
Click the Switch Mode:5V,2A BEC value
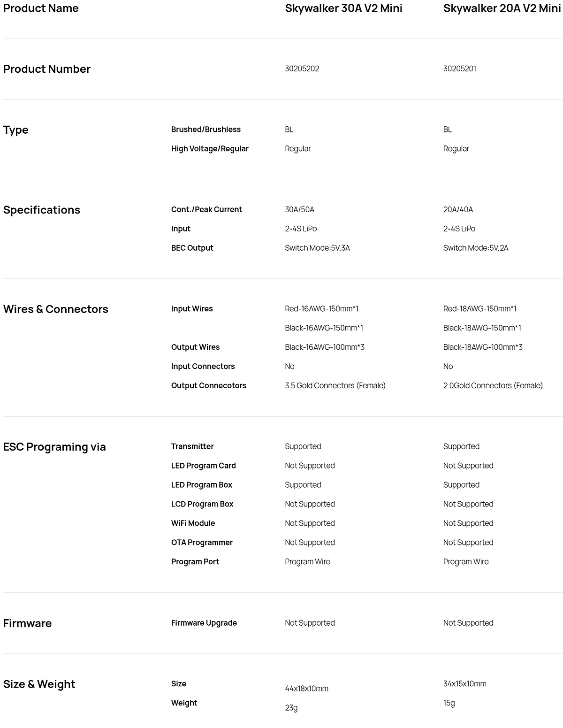coord(475,248)
